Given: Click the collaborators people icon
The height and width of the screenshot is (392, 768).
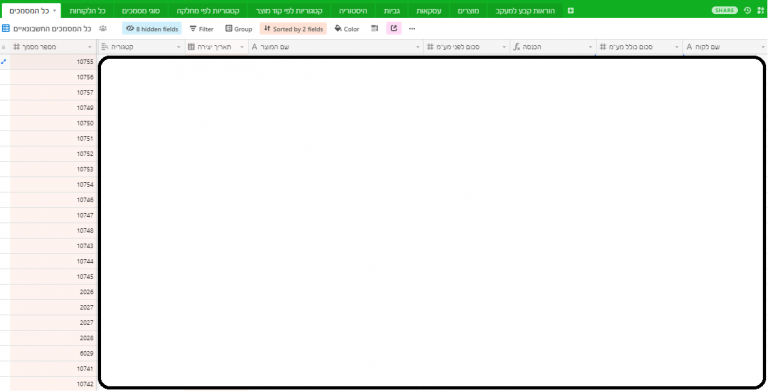Looking at the screenshot, I should coord(103,29).
